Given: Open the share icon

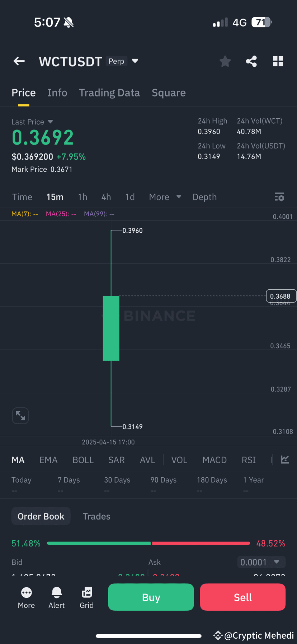Looking at the screenshot, I should (251, 61).
